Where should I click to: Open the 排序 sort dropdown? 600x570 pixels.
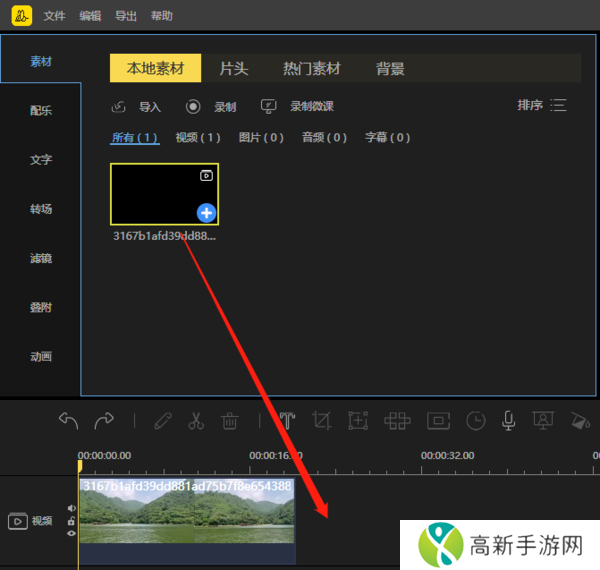pos(541,106)
